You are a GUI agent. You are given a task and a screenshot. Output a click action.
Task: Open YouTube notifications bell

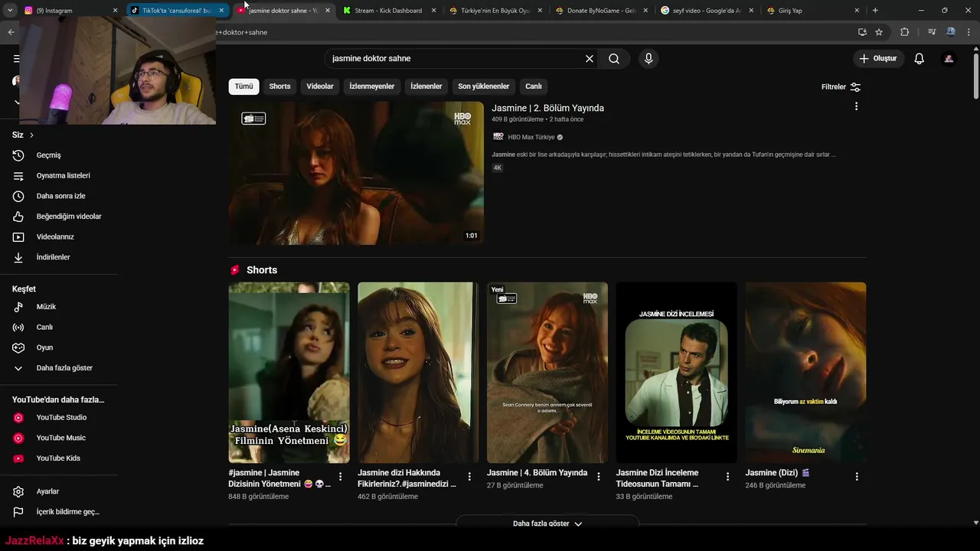click(x=920, y=59)
